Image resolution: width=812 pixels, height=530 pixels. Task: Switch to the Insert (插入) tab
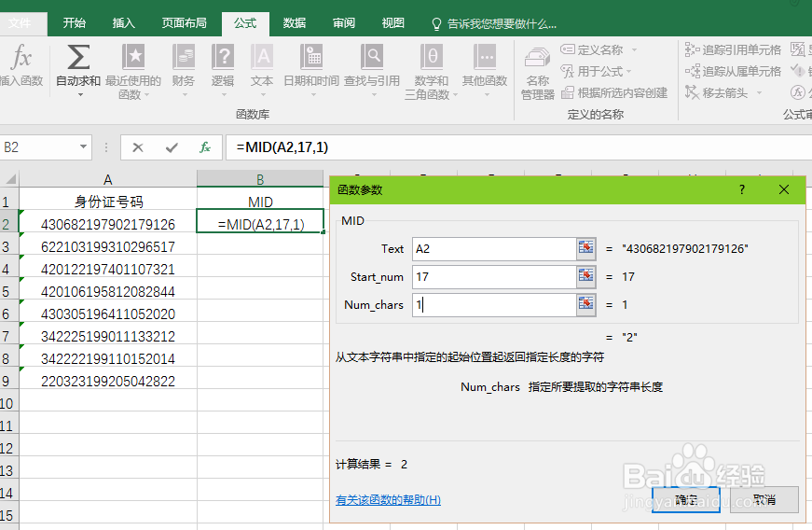pos(123,23)
